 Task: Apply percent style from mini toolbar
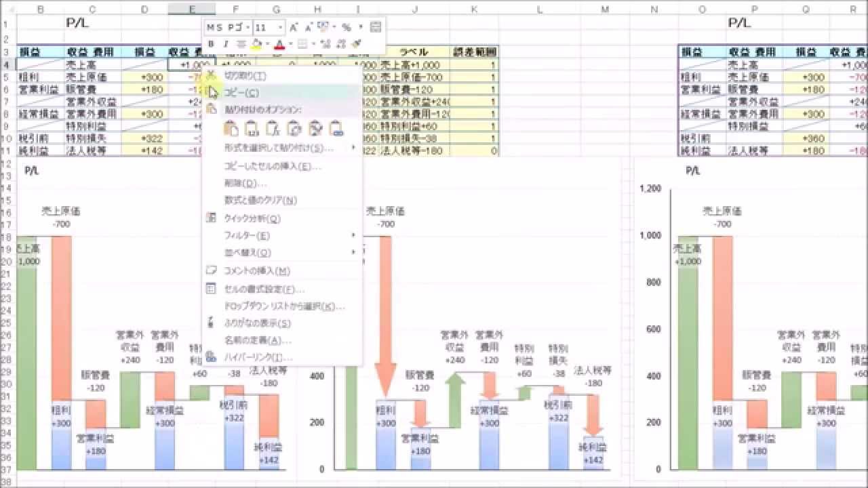click(346, 27)
